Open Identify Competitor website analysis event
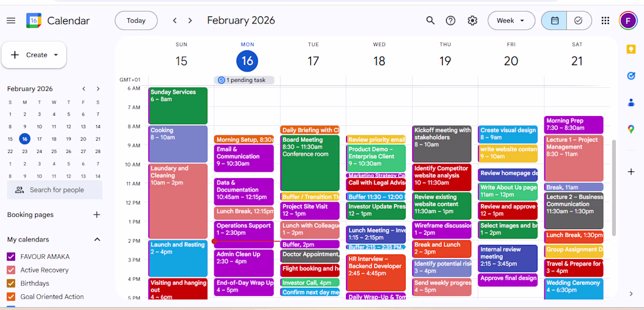Image resolution: width=644 pixels, height=310 pixels. [x=442, y=177]
